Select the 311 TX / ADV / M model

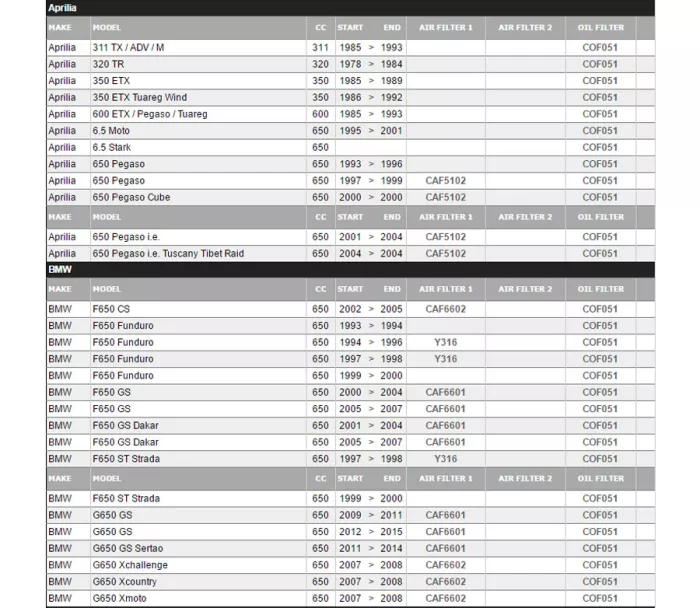point(129,48)
